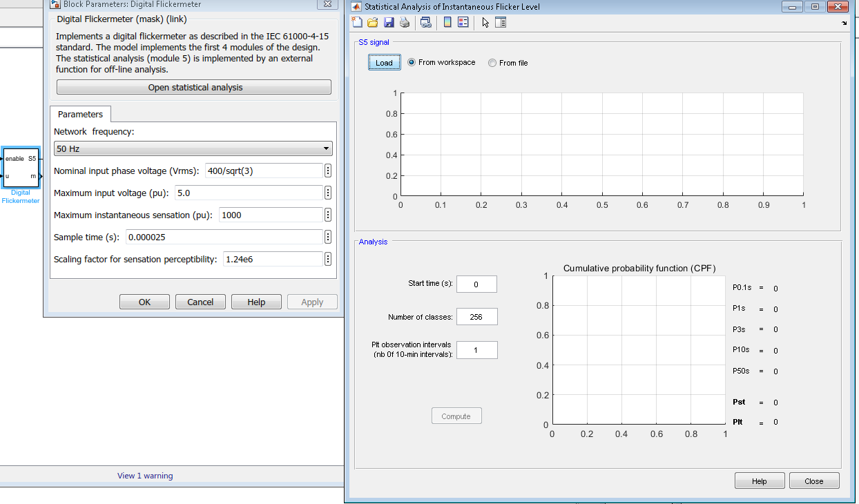Open the Property Inspector toolbar icon
This screenshot has height=504, width=859.
pyautogui.click(x=501, y=22)
